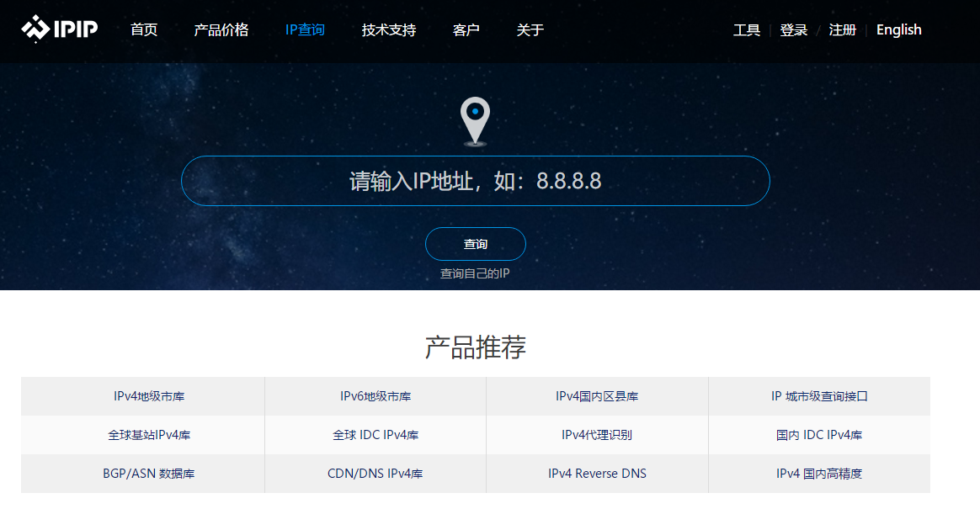Click 查询自己的IP below the search button
This screenshot has height=514, width=980.
[475, 273]
